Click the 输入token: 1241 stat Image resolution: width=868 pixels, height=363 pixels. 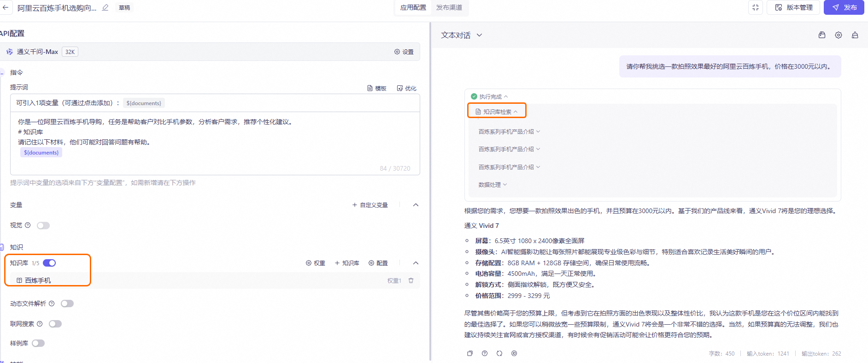[x=768, y=354]
